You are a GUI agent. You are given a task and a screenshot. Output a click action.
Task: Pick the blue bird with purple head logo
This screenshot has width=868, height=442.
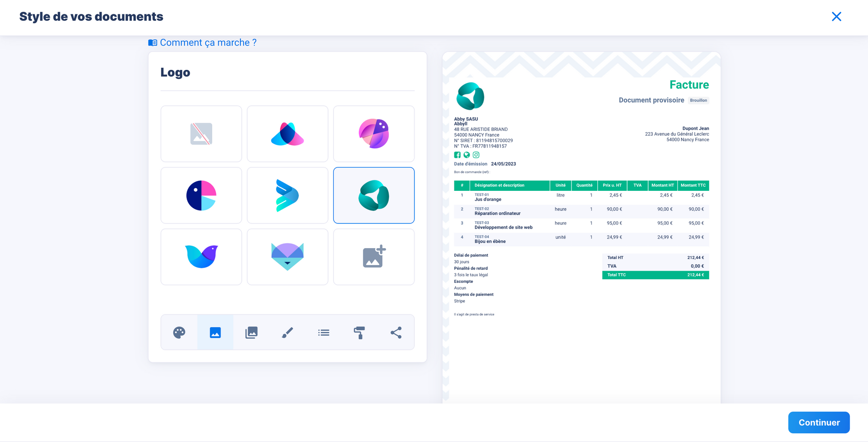click(201, 257)
